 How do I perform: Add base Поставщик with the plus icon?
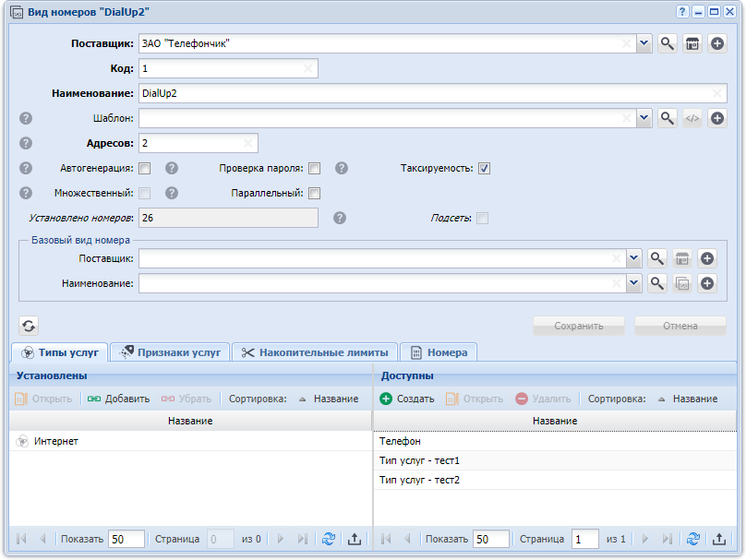pyautogui.click(x=707, y=258)
